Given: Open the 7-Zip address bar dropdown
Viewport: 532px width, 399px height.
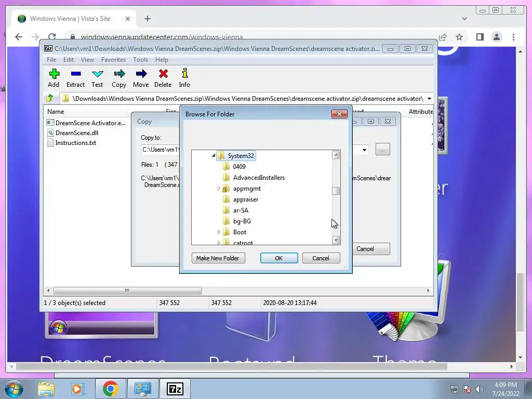Looking at the screenshot, I should 429,99.
